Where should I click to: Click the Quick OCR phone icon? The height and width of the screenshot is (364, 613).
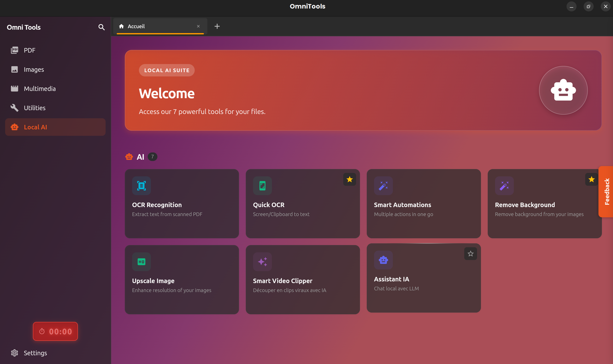click(x=262, y=186)
